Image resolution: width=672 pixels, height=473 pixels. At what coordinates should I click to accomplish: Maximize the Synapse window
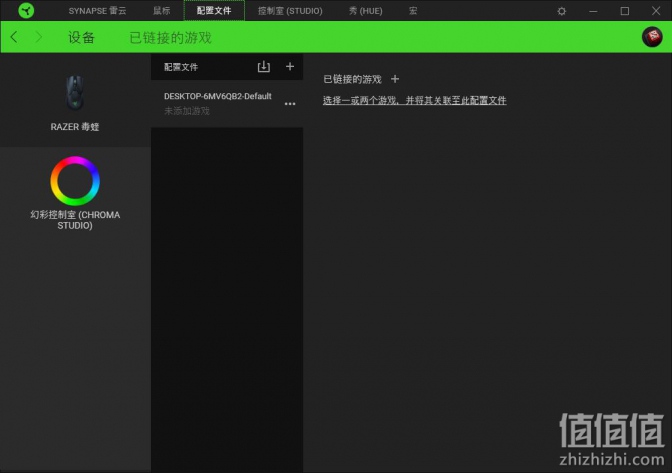tap(625, 11)
